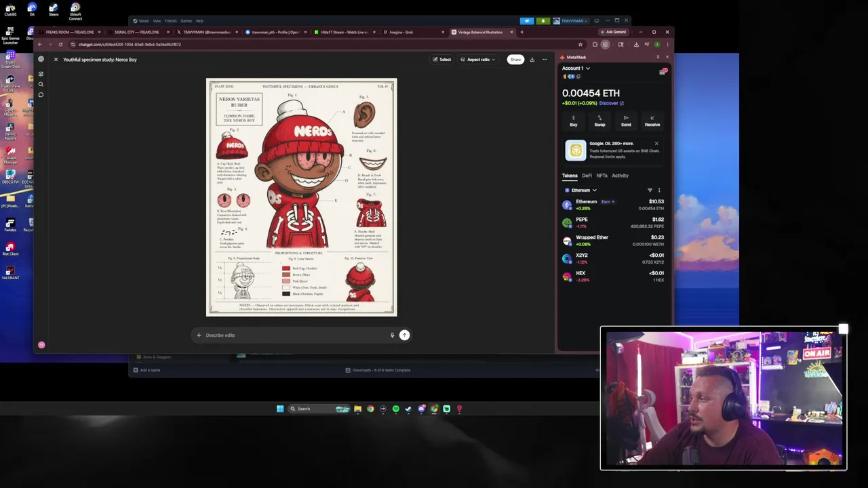Open File Explorer from the taskbar
The height and width of the screenshot is (488, 868).
357,409
